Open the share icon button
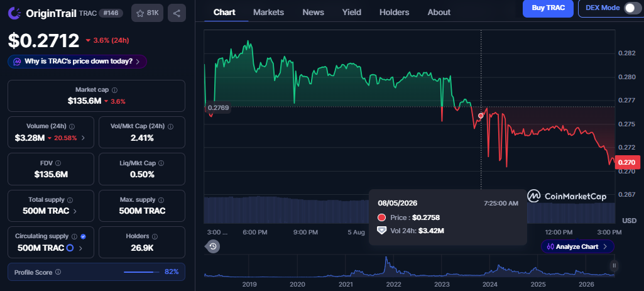Viewport: 644px width, 291px height. point(177,13)
